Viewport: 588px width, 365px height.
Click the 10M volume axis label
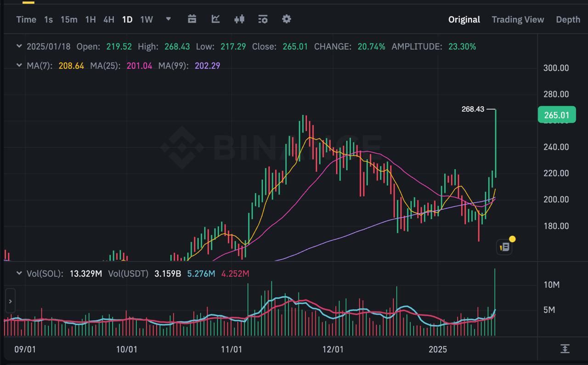coord(551,285)
